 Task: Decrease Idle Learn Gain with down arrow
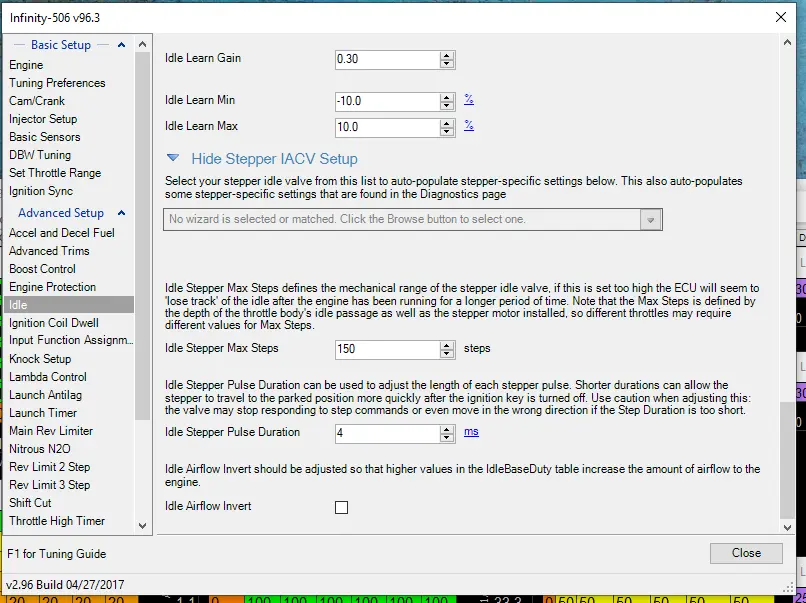click(447, 64)
